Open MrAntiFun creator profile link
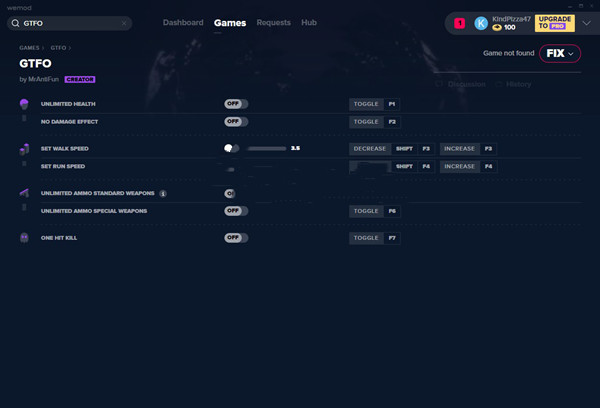 click(44, 79)
